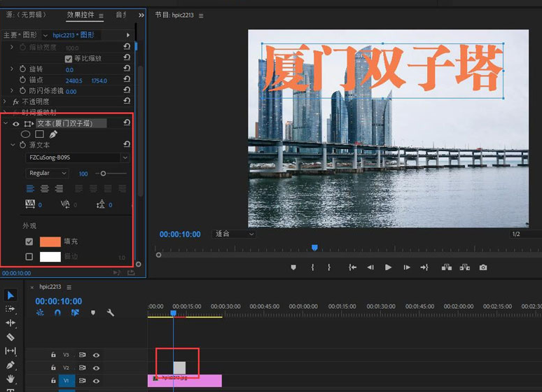
Task: Hide the V2 track with its eye icon
Action: [96, 367]
